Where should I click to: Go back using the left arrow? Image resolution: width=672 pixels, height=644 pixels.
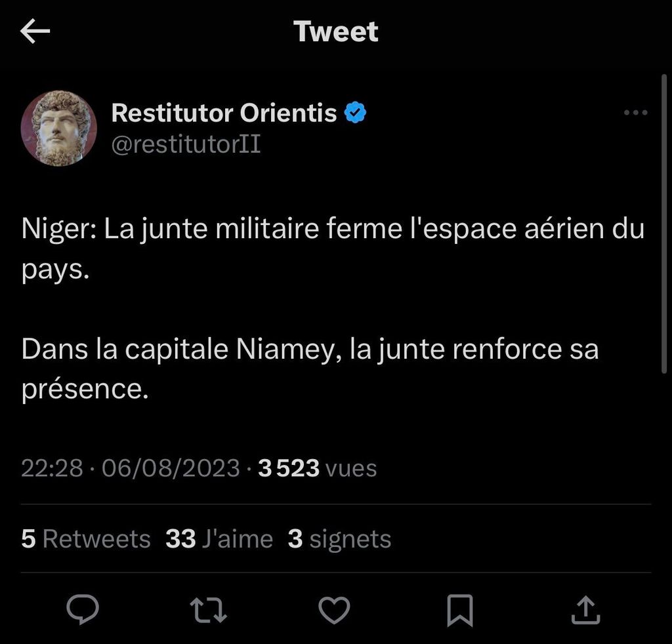(x=35, y=31)
